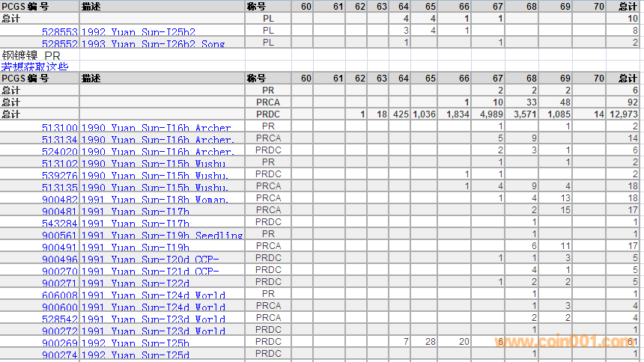Open 1991 Yuan Sun-I19h Seedling description

162,236
